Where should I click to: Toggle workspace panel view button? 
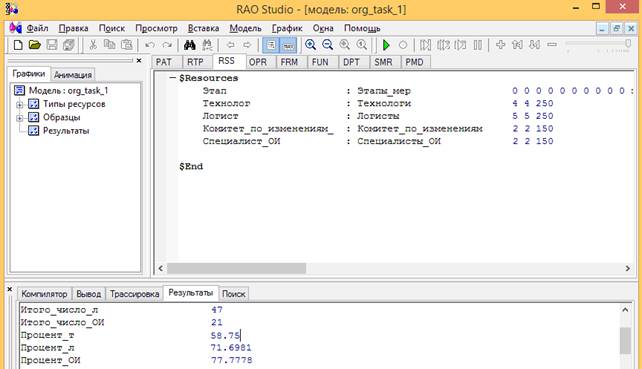click(271, 45)
